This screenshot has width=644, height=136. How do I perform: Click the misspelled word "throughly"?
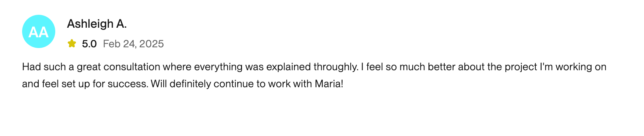coord(336,67)
